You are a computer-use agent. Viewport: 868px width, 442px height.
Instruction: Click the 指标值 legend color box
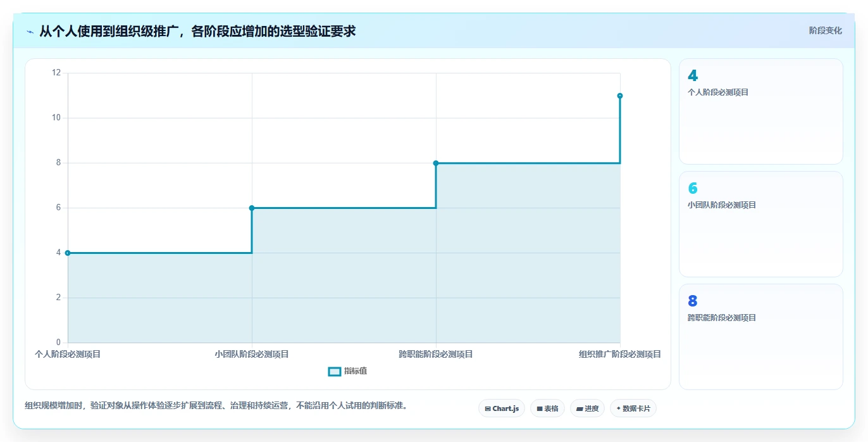(335, 371)
